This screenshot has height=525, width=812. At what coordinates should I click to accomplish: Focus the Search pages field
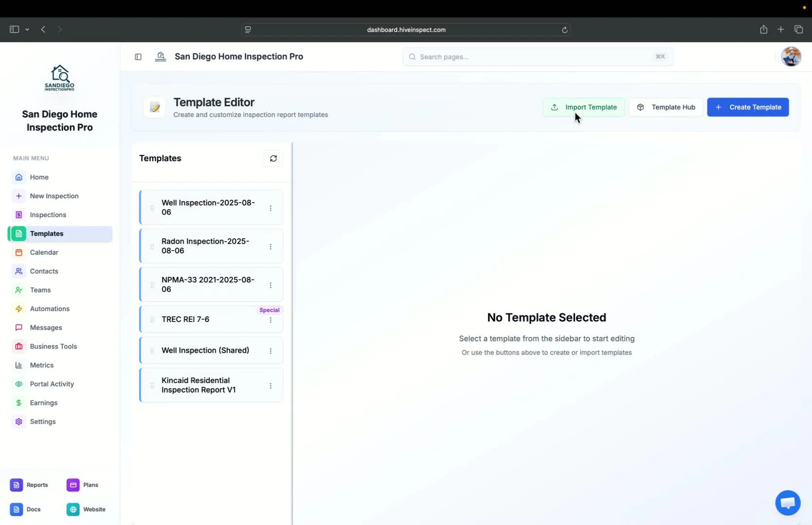tap(538, 57)
